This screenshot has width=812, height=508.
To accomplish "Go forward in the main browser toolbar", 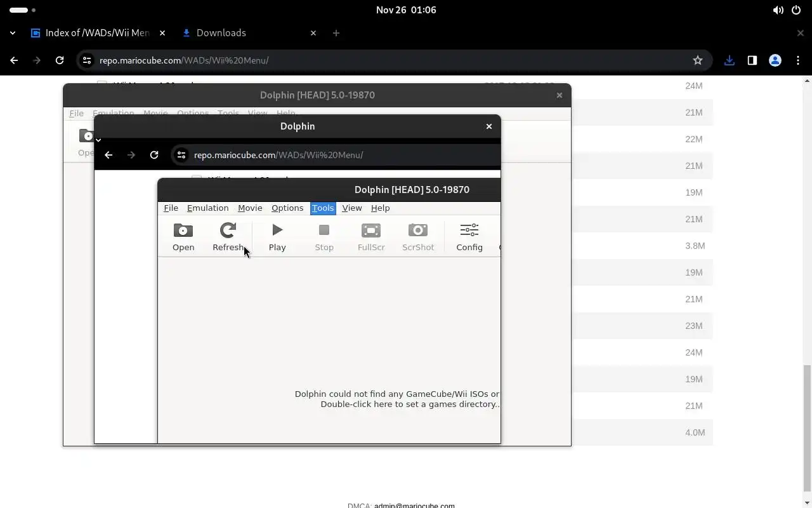I will click(x=37, y=60).
